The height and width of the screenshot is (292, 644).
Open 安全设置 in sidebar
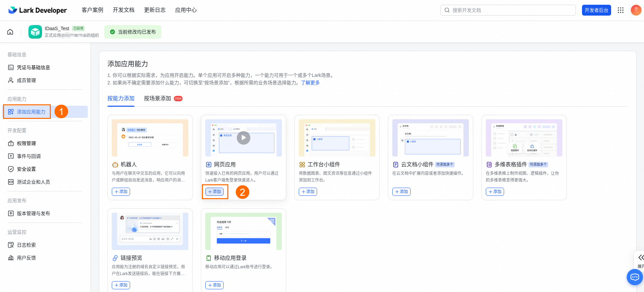coord(26,169)
